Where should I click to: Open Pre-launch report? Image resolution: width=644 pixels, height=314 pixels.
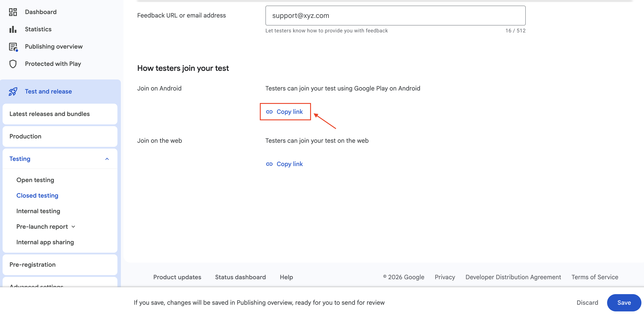click(x=42, y=227)
